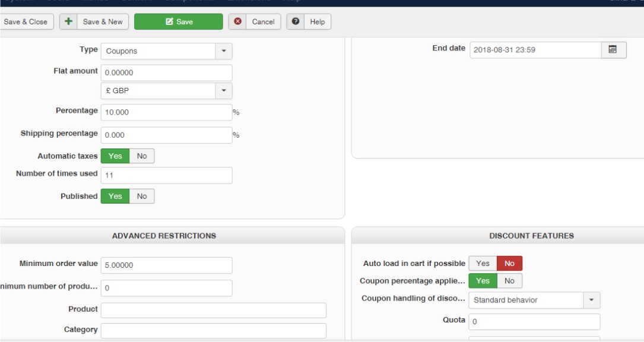
Task: Click the plus icon on Save & New
Action: point(68,22)
